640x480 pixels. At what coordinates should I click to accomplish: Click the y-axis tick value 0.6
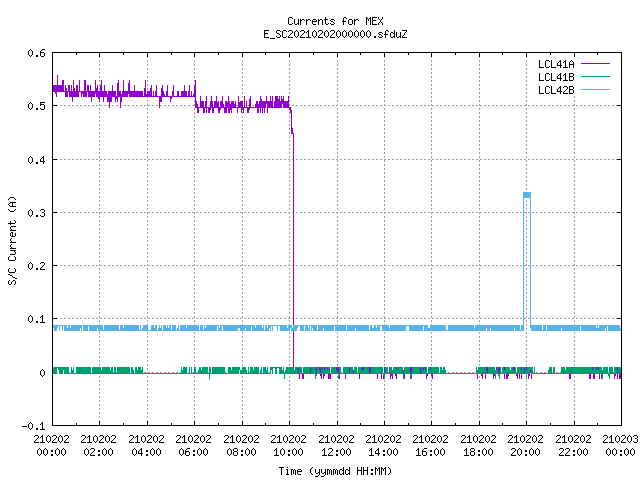(36, 53)
